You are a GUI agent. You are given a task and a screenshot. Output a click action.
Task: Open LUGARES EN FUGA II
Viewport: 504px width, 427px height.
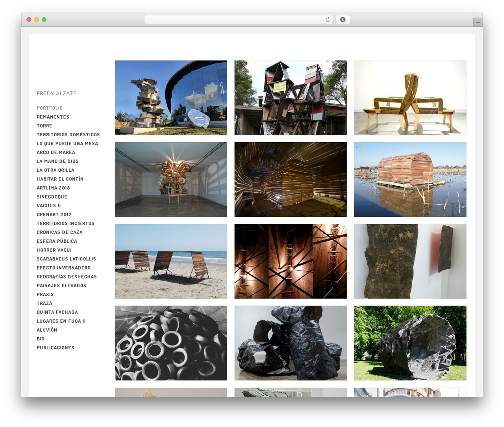[x=61, y=321]
